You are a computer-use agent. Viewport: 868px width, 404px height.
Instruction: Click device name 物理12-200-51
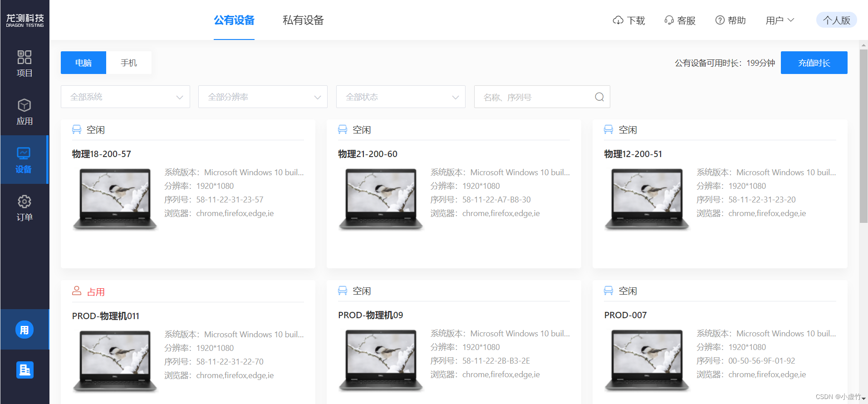coord(633,154)
